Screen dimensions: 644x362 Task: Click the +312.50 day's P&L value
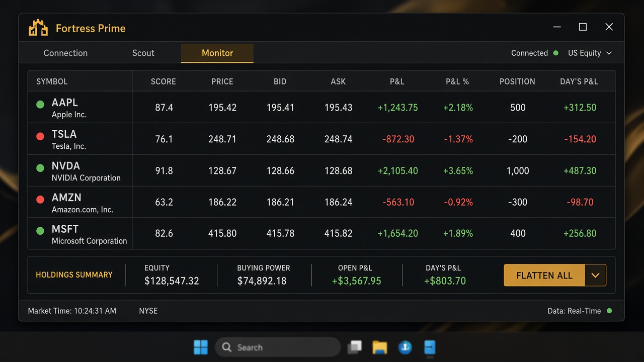click(580, 108)
